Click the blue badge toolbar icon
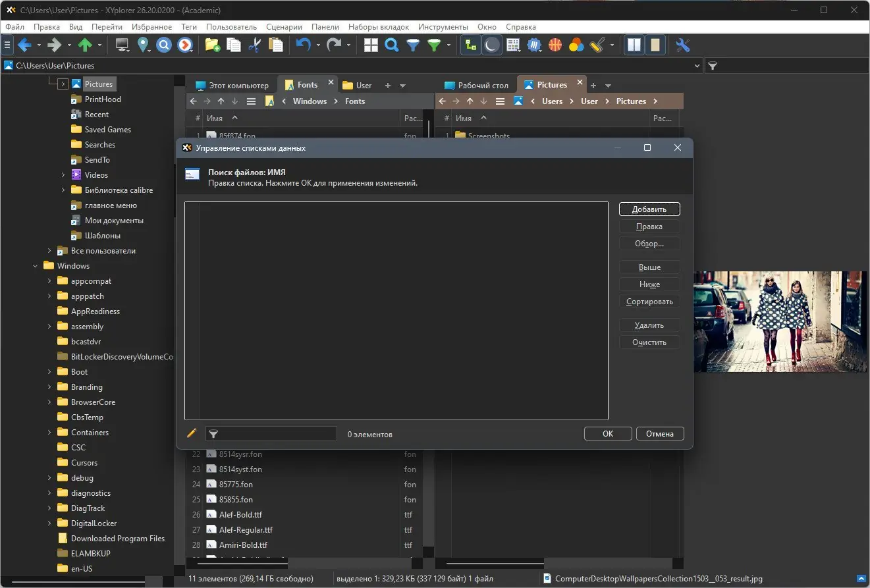This screenshot has height=588, width=870. tap(534, 45)
